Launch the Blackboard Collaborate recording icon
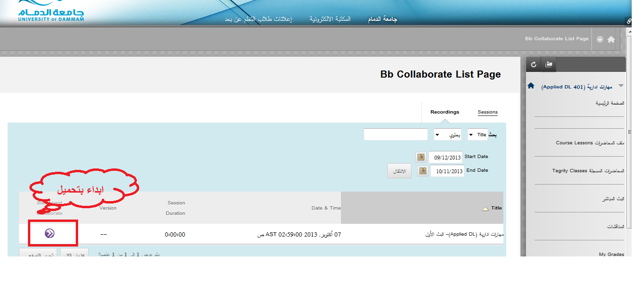This screenshot has height=291, width=644. click(x=50, y=233)
